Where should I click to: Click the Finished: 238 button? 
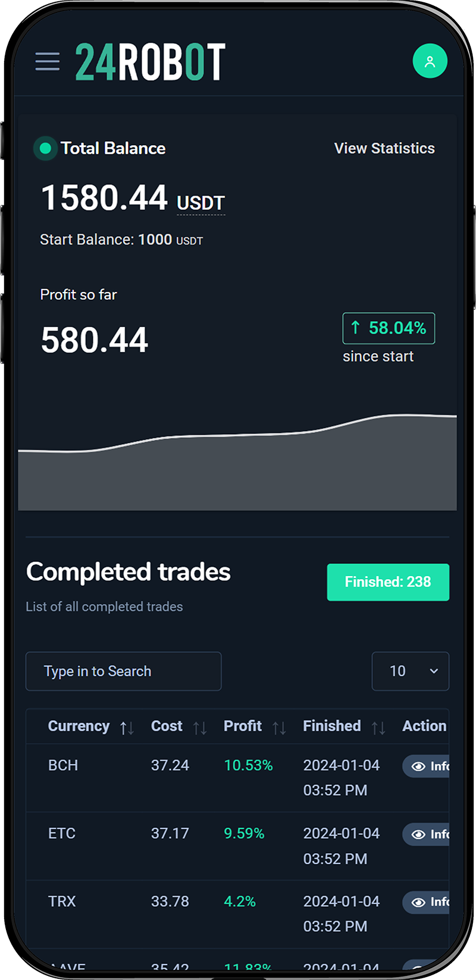[388, 582]
